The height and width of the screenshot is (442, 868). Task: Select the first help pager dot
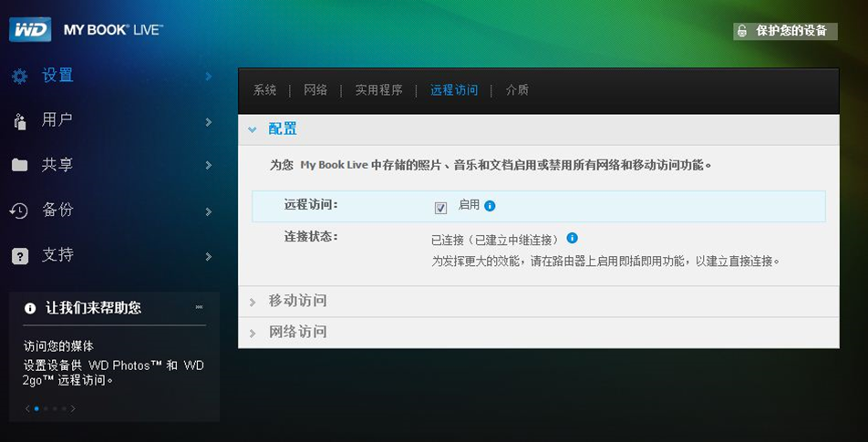click(x=36, y=409)
